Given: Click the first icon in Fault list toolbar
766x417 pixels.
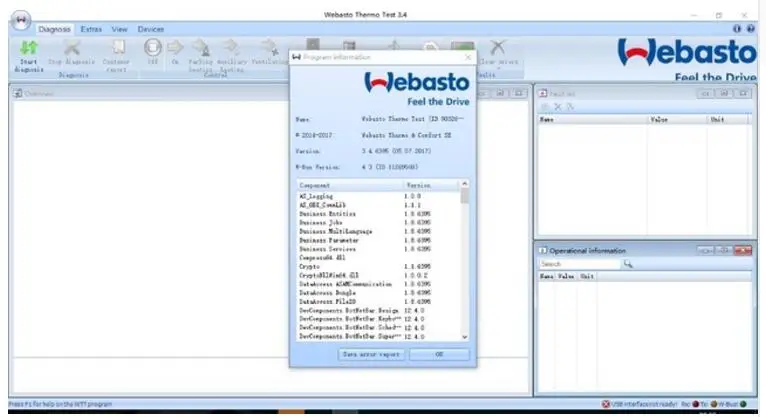Looking at the screenshot, I should pyautogui.click(x=545, y=106).
